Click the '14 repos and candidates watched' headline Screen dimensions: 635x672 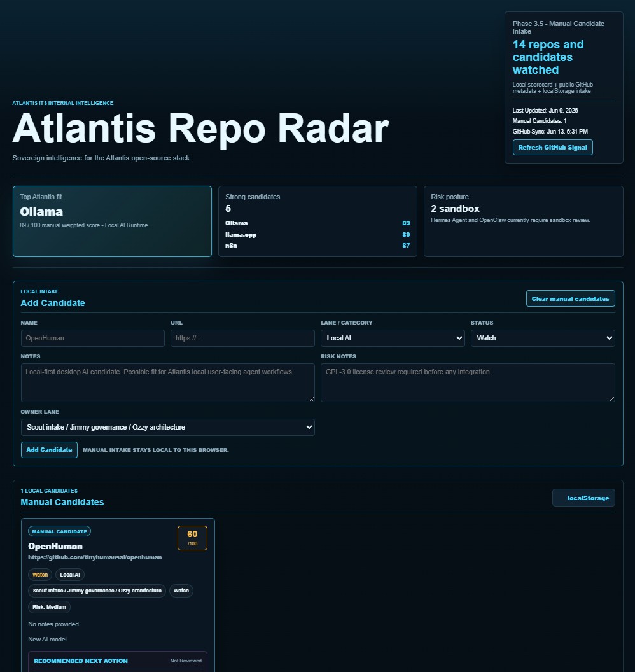[x=548, y=57]
